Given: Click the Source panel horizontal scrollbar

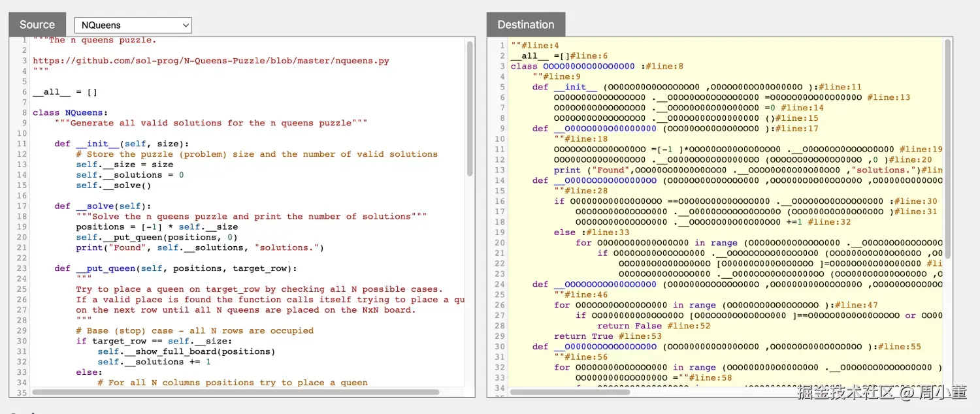Looking at the screenshot, I should coord(236,392).
